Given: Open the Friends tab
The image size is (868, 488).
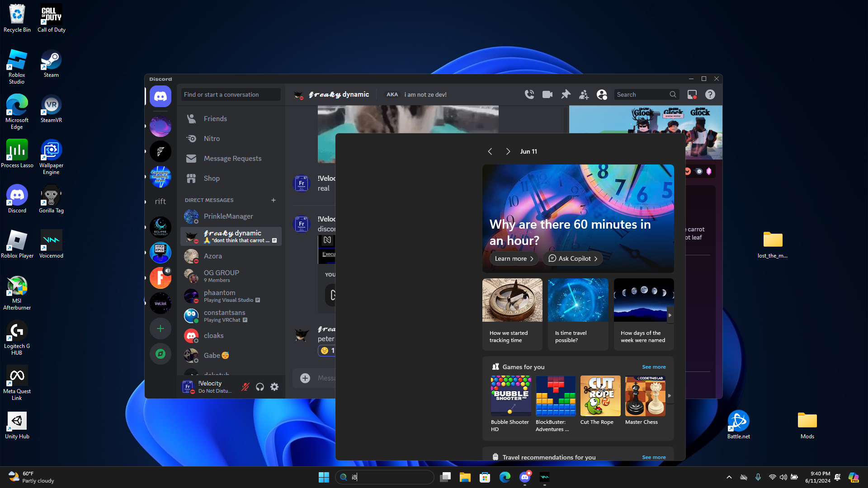Looking at the screenshot, I should click(215, 118).
